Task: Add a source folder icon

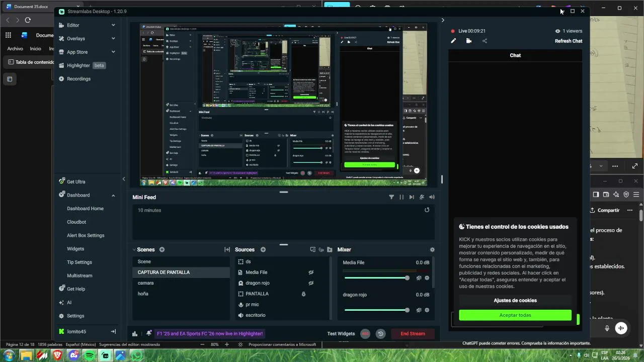Action: point(330,249)
